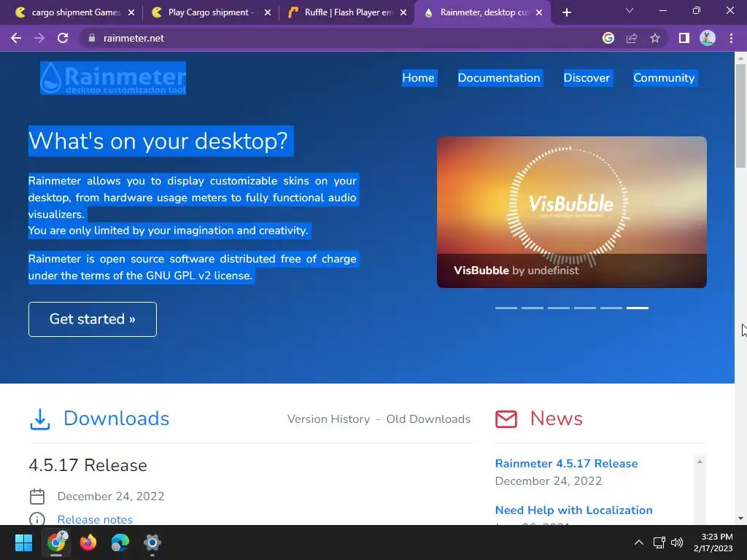Click the 4.5.17 Release heading
Viewport: 747px width, 560px height.
pos(88,465)
